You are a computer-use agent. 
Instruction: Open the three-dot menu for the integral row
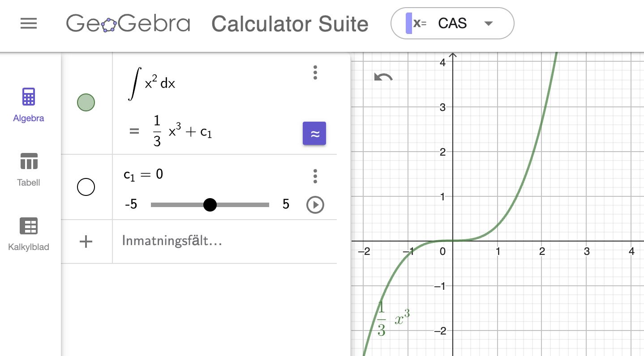[315, 72]
